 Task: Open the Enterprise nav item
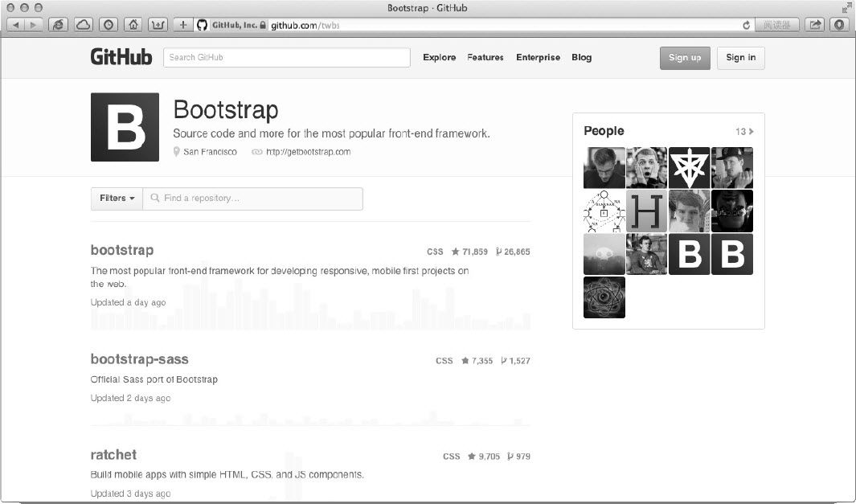539,57
